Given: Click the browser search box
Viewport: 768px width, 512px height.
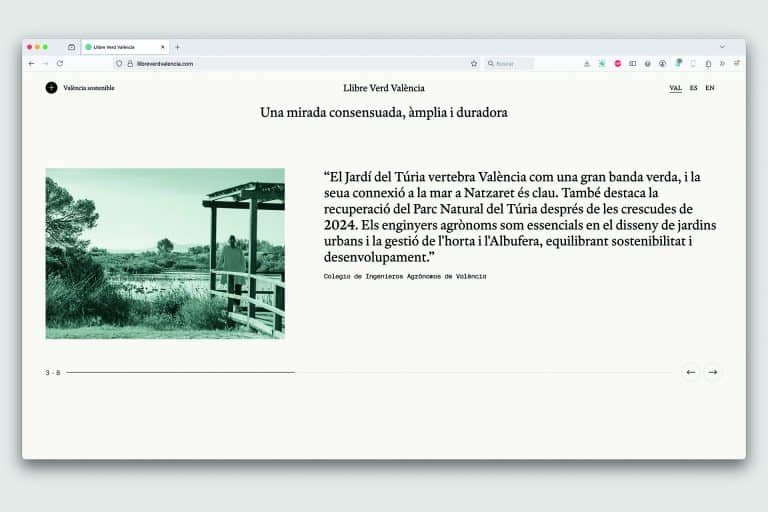Looking at the screenshot, I should 509,64.
